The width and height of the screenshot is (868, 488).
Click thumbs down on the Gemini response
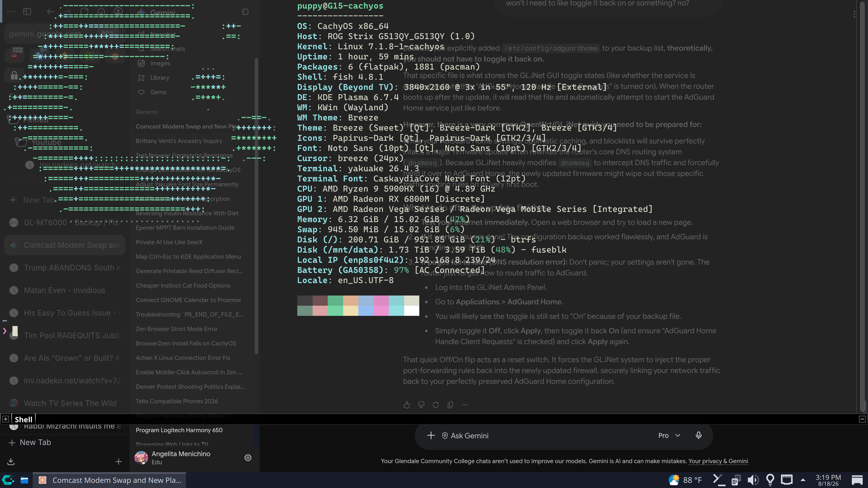421,404
